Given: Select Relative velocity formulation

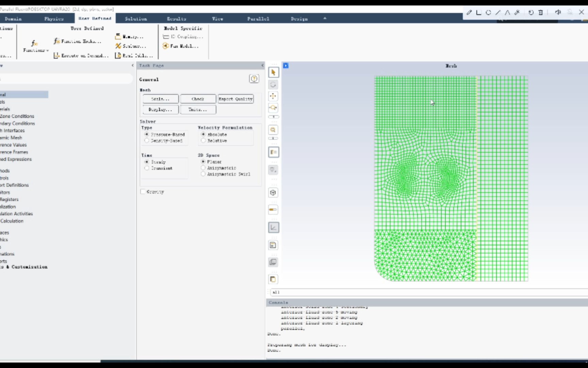Looking at the screenshot, I should pyautogui.click(x=203, y=140).
